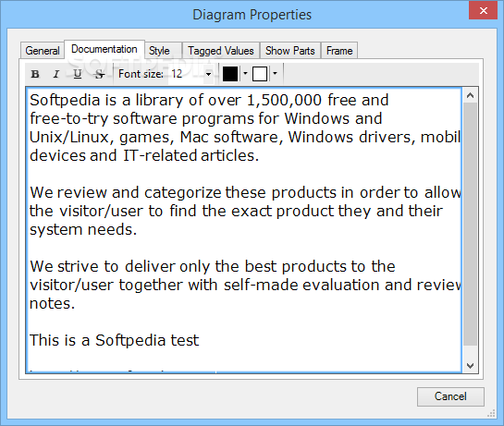Select the Documentation tab

tap(104, 49)
